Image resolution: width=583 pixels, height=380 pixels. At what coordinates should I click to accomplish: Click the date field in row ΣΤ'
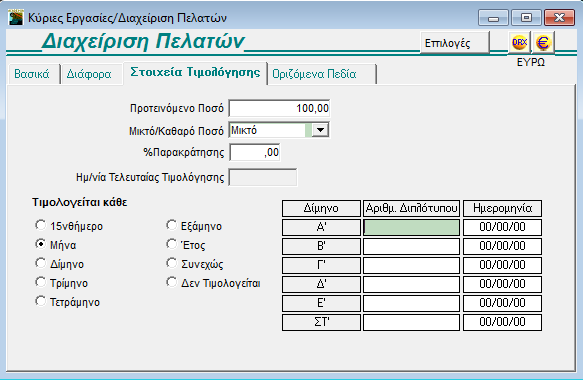pos(502,322)
